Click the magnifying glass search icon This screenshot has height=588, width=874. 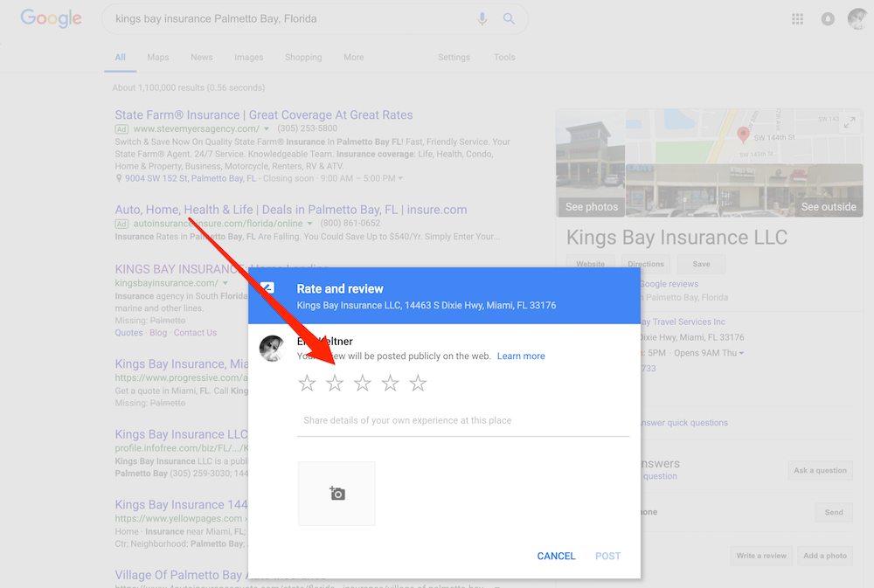[x=509, y=18]
